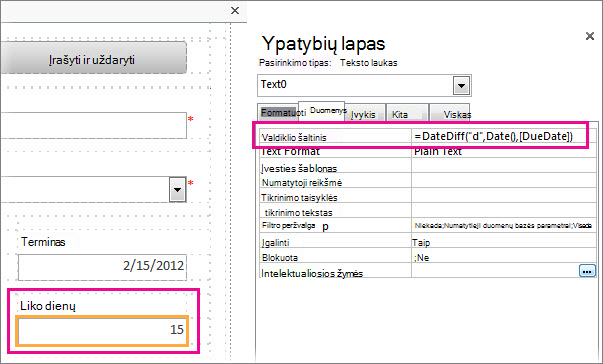Close the form window with the X
The height and width of the screenshot is (364, 603).
(x=235, y=11)
